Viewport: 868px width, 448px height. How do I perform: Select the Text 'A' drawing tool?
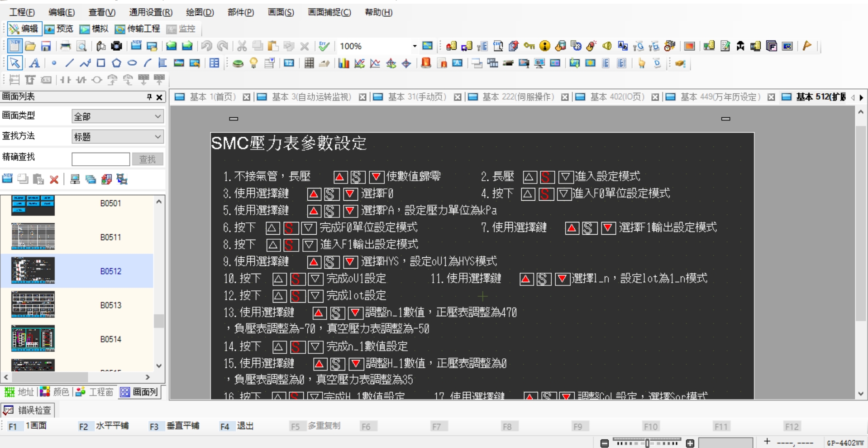pyautogui.click(x=34, y=63)
